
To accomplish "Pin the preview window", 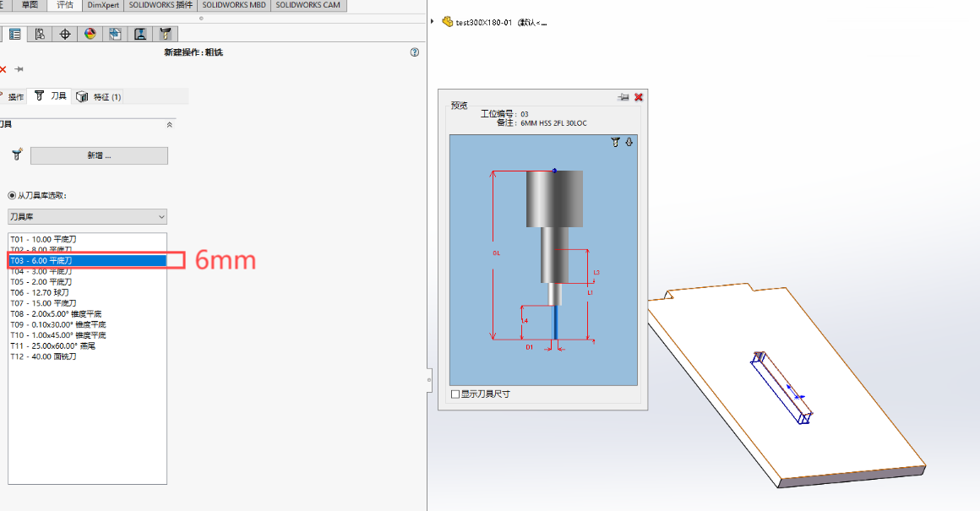I will 623,97.
